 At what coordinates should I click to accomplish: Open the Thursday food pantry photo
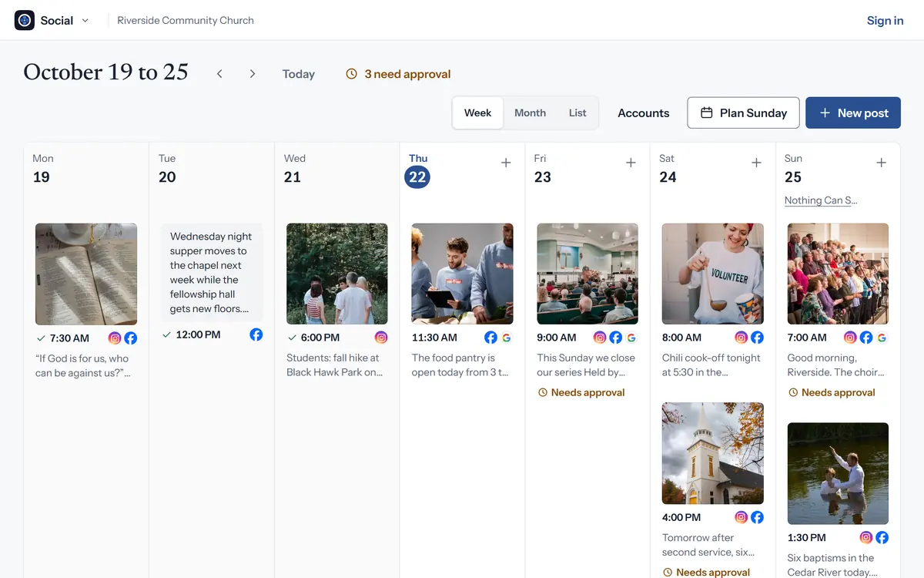(x=462, y=274)
